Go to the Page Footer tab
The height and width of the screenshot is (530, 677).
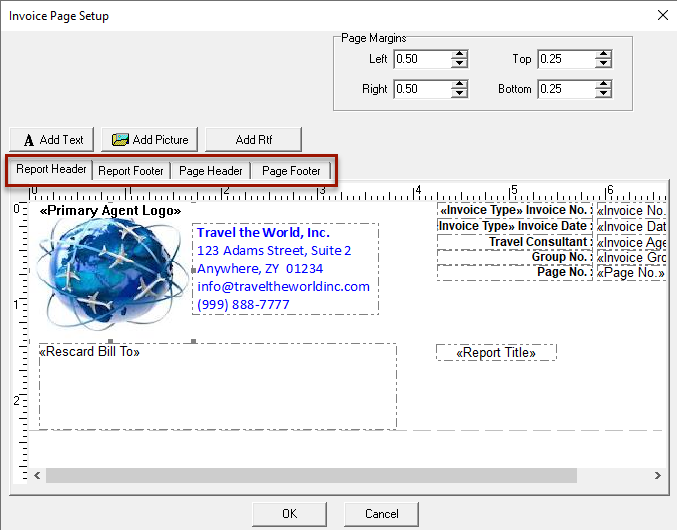pyautogui.click(x=291, y=171)
